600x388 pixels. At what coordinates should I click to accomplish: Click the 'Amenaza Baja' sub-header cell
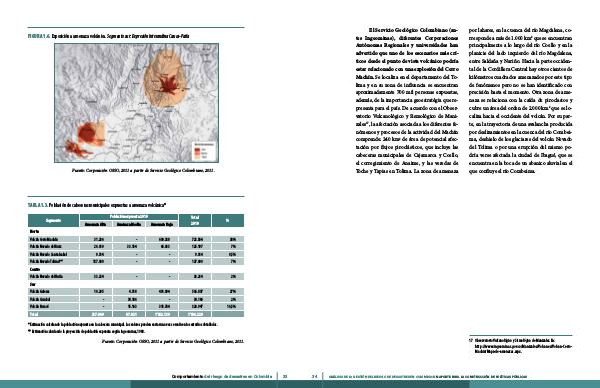click(x=162, y=224)
